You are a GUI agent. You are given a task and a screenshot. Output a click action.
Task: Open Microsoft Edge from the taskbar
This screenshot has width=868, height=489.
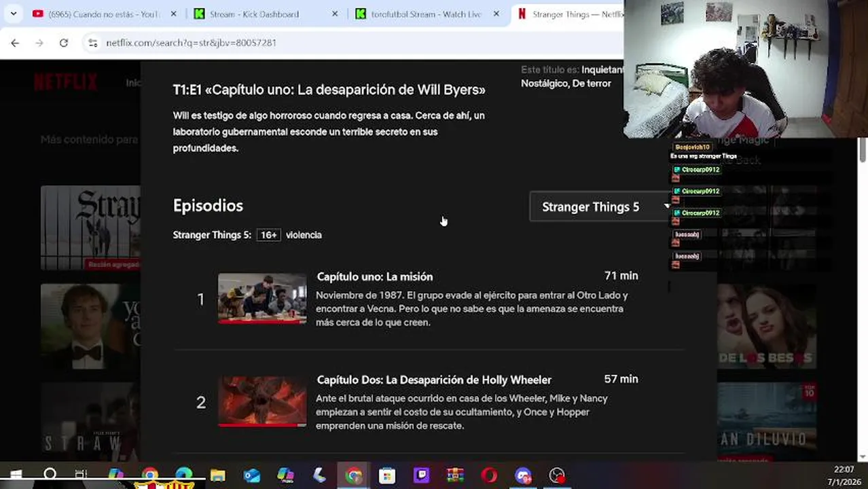(183, 475)
